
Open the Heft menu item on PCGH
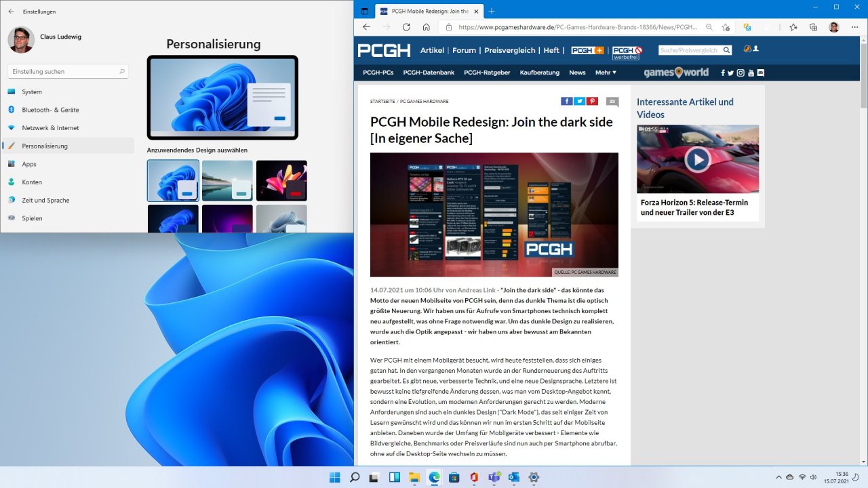click(551, 50)
